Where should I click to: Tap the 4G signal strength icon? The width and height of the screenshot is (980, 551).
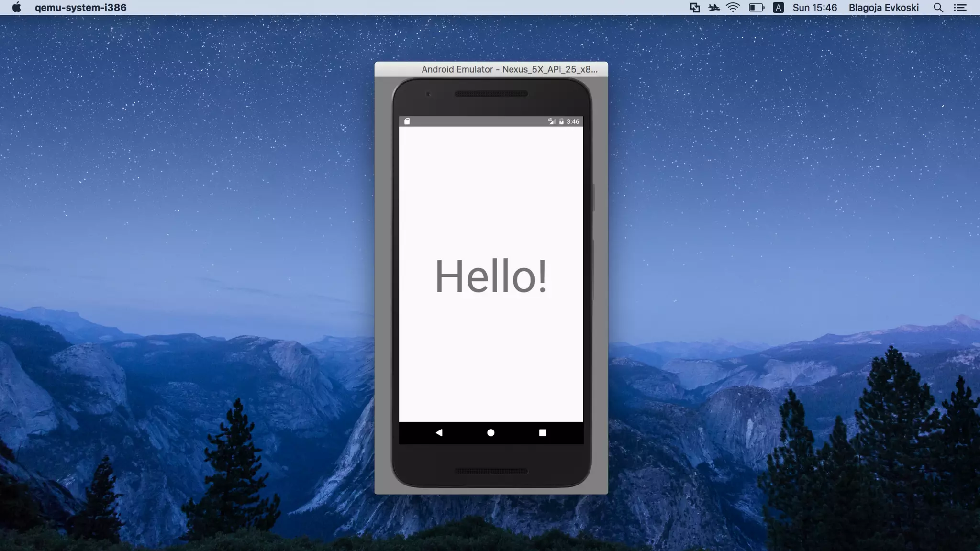[551, 121]
